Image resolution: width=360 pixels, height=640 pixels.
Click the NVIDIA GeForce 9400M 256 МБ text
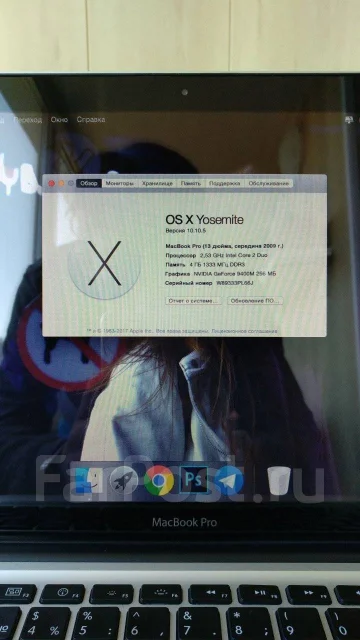(x=235, y=273)
